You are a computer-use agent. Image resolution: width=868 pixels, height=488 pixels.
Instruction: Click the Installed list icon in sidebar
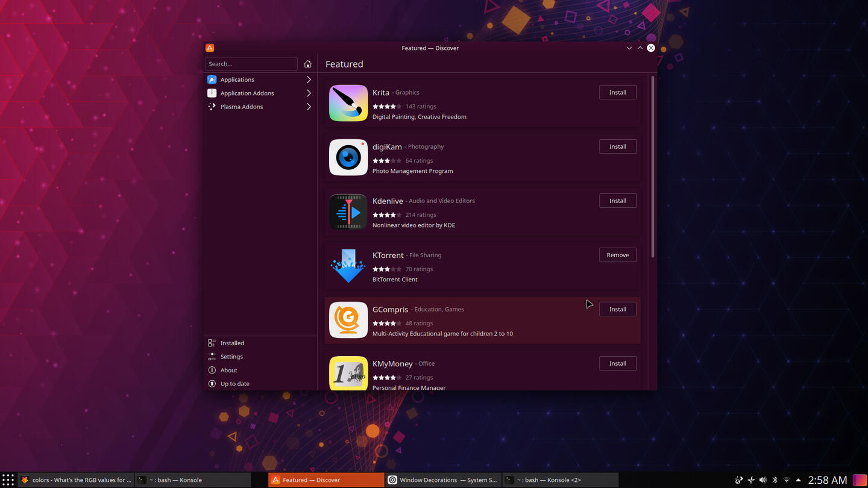pyautogui.click(x=212, y=343)
